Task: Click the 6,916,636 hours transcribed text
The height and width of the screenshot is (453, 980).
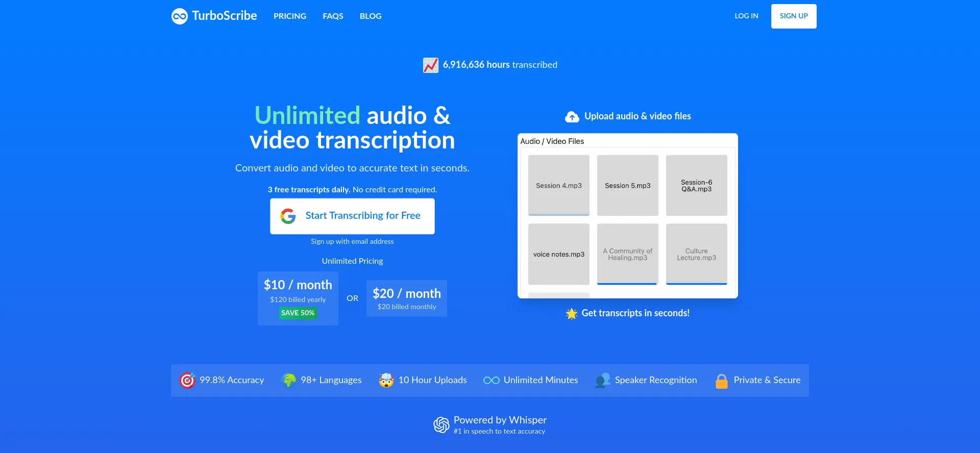Action: (500, 65)
